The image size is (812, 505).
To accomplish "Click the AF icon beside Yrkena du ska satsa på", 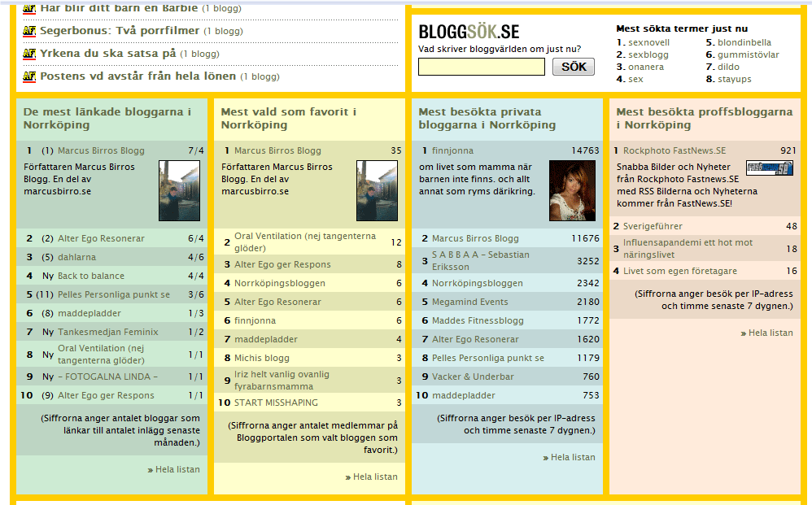I will click(x=29, y=54).
